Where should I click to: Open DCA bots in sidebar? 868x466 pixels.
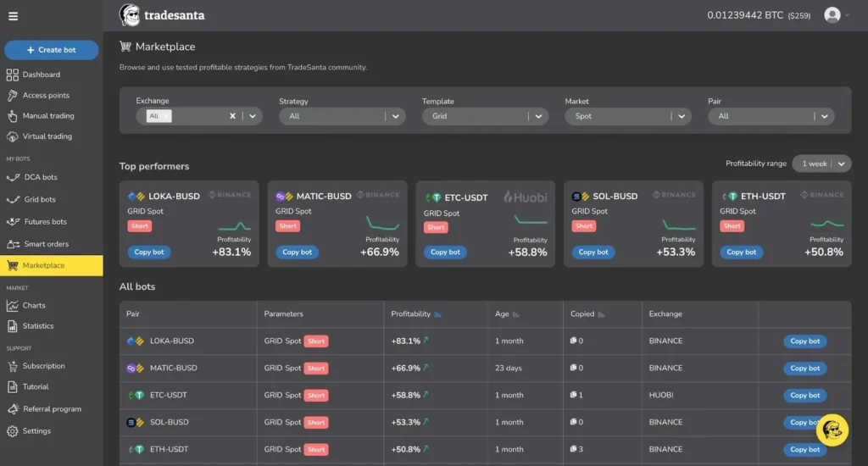40,178
